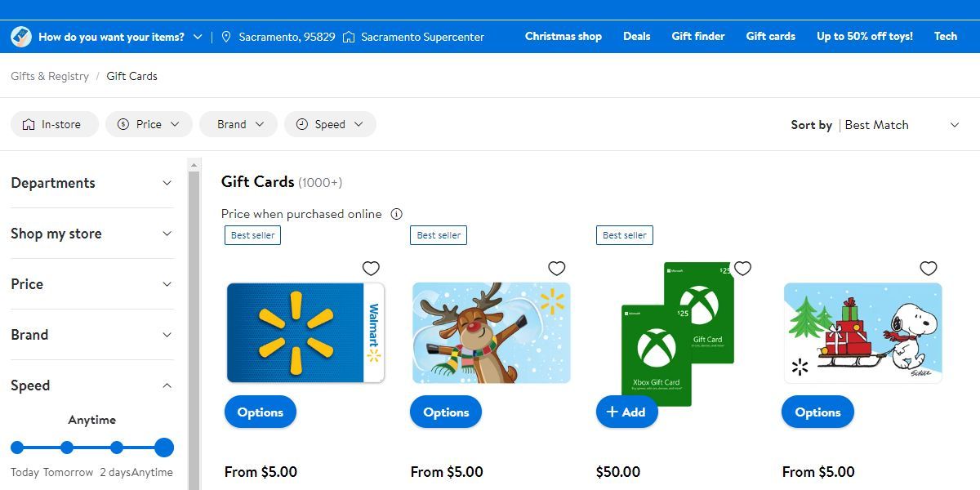Open the Snoopy sled gift card thumbnail
Viewport: 980px width, 490px height.
pyautogui.click(x=863, y=333)
